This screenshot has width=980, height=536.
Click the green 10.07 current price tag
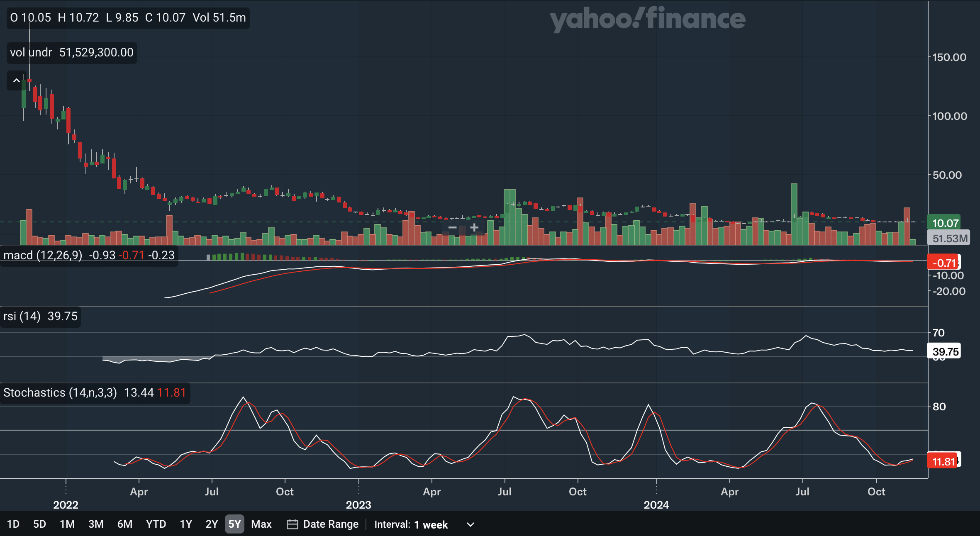[x=945, y=223]
